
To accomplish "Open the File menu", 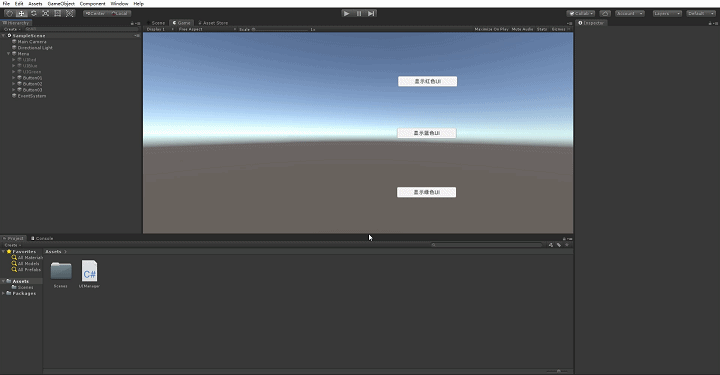I will tap(6, 3).
